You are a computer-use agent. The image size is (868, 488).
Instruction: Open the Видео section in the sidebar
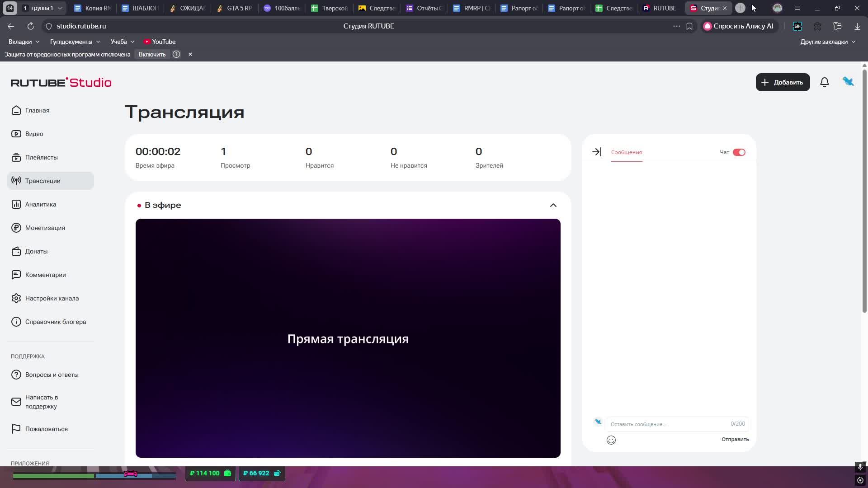[x=34, y=134]
